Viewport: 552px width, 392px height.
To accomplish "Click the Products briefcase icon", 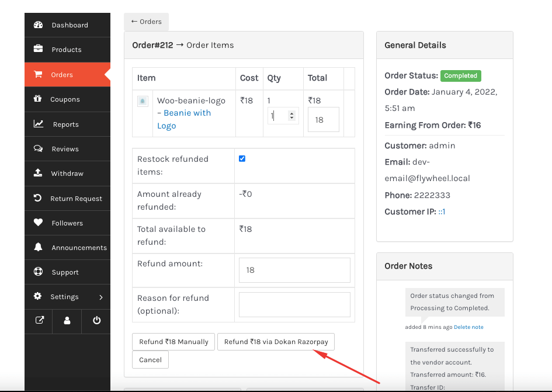I will [x=39, y=50].
